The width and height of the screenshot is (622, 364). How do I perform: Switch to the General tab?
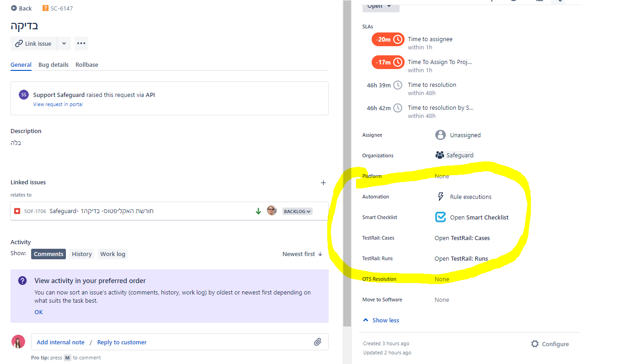click(21, 65)
